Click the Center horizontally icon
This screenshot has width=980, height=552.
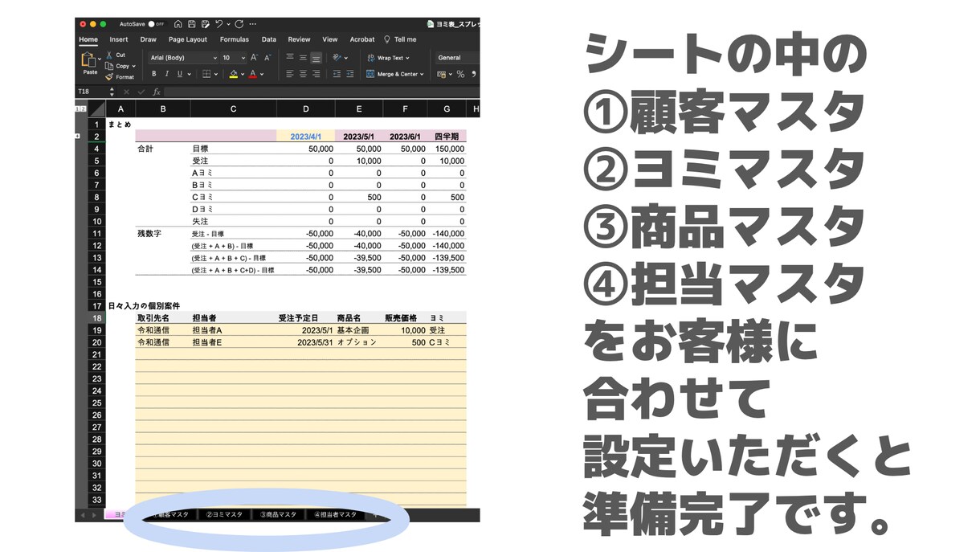pos(303,74)
